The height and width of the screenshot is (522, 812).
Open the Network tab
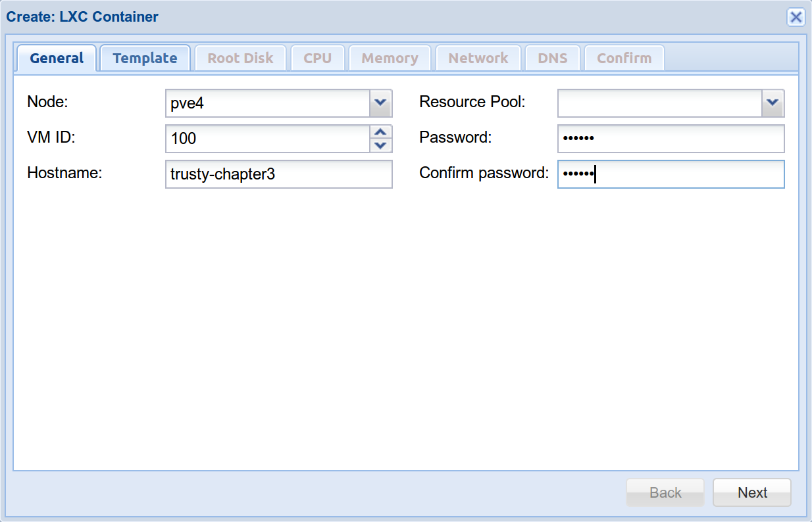click(x=478, y=58)
